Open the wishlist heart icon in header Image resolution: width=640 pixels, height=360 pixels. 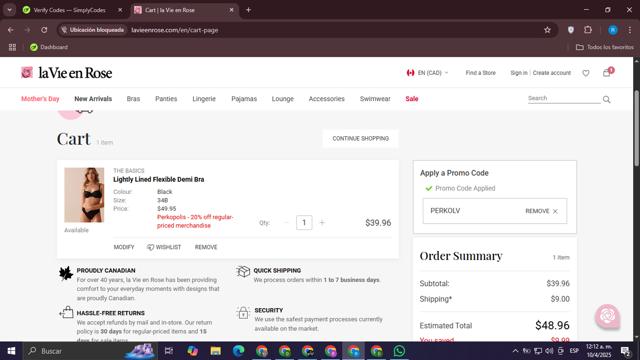point(586,73)
